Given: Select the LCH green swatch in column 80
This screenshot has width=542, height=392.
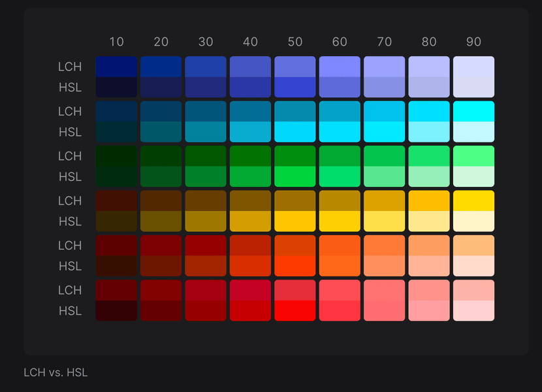Looking at the screenshot, I should [429, 156].
